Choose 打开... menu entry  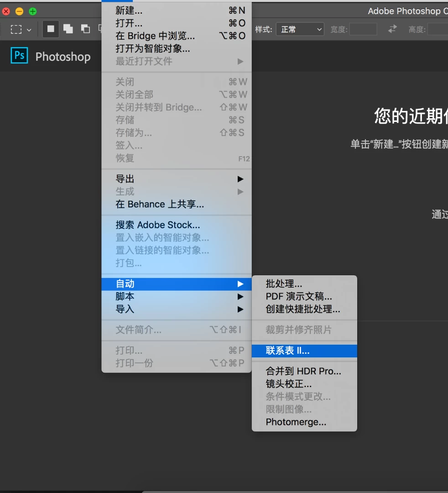(x=177, y=23)
